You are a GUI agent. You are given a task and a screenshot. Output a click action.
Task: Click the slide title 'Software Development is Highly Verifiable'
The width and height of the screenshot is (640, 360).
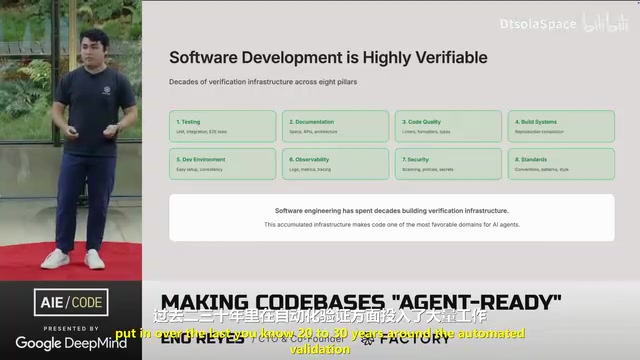click(x=328, y=58)
